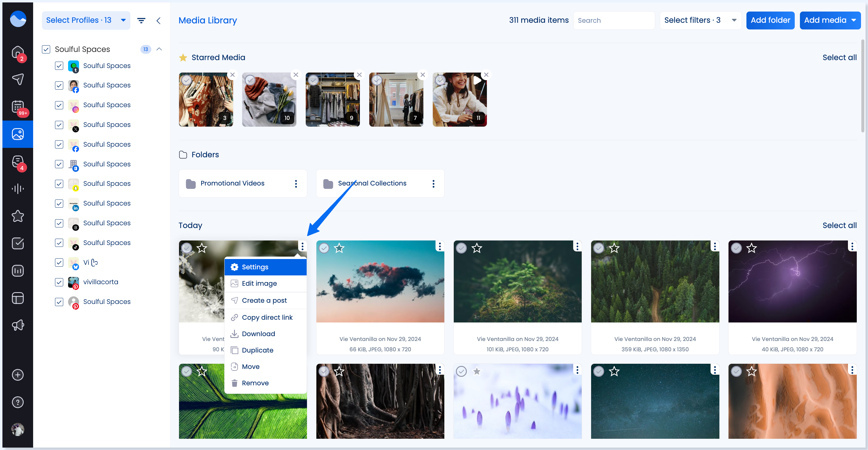Remove the tulips image numbered 10 from starred
The width and height of the screenshot is (868, 450).
(x=296, y=75)
